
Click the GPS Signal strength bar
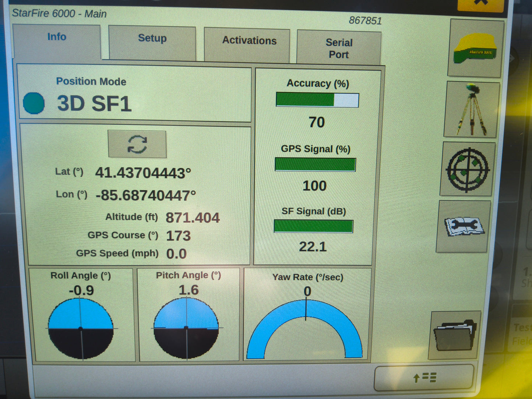[x=315, y=164]
